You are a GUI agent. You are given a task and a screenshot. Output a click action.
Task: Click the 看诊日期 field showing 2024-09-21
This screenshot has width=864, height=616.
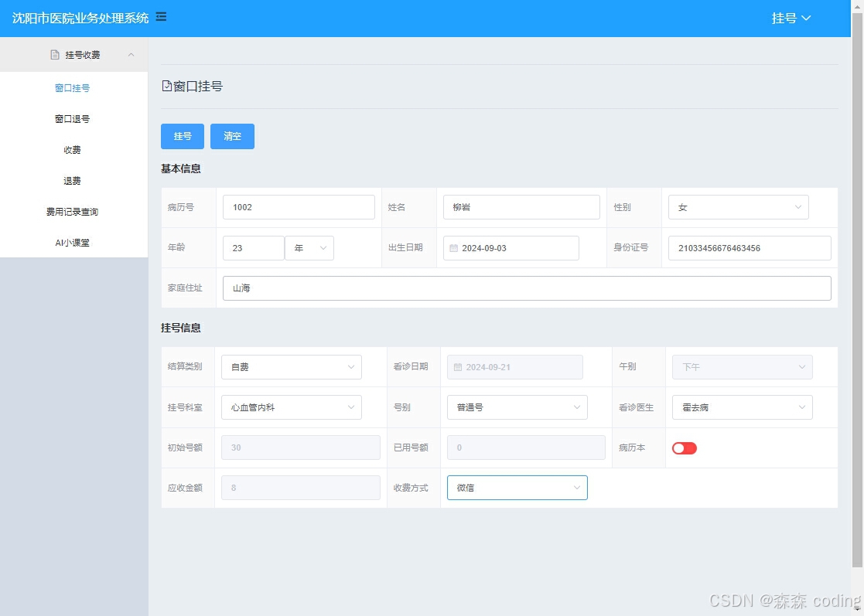tap(514, 367)
